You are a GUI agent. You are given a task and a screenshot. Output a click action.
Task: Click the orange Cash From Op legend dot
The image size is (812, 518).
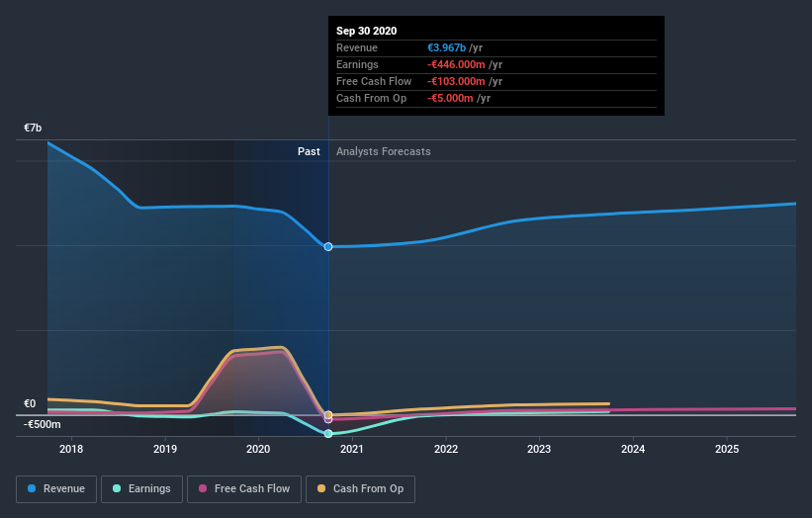pos(321,488)
